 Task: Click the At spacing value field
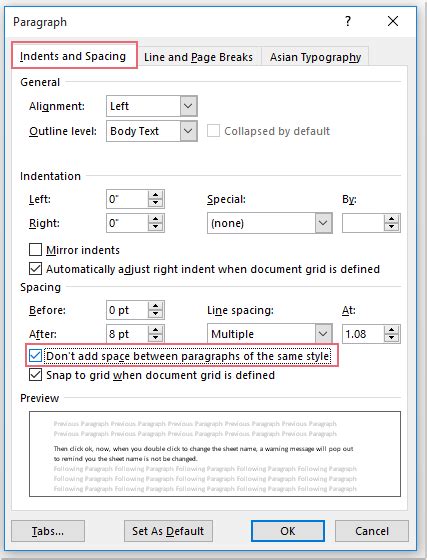click(x=363, y=334)
